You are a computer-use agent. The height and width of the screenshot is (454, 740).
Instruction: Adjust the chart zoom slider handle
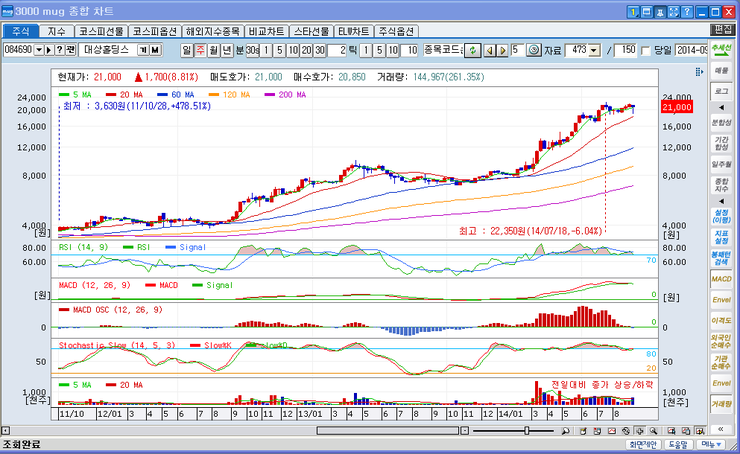tap(527, 430)
